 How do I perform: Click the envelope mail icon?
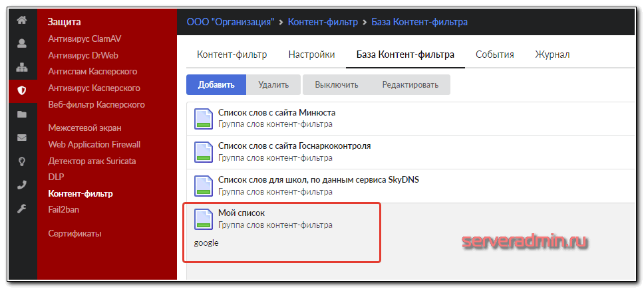pyautogui.click(x=22, y=138)
